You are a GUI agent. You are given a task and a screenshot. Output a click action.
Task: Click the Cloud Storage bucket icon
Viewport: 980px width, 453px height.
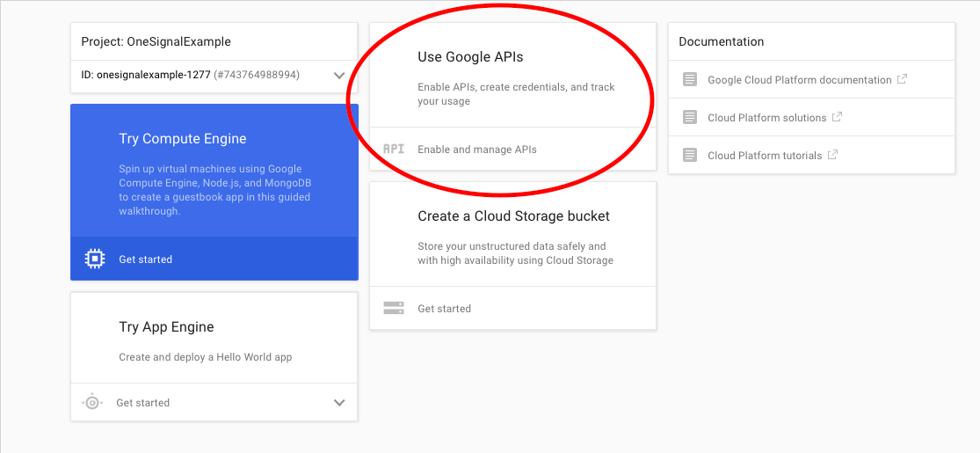tap(394, 308)
